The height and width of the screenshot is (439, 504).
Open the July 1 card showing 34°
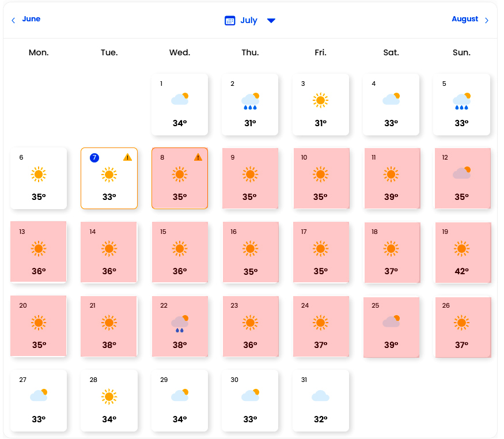point(180,104)
